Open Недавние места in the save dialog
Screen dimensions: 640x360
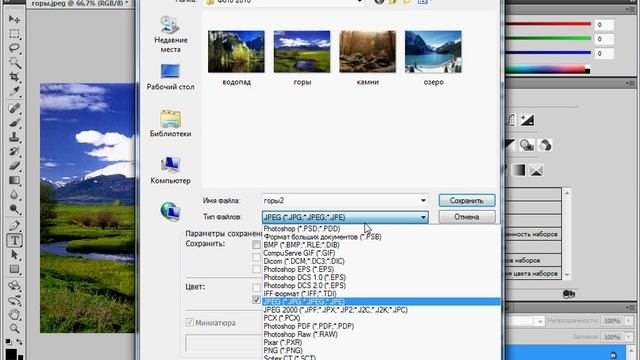tap(171, 35)
